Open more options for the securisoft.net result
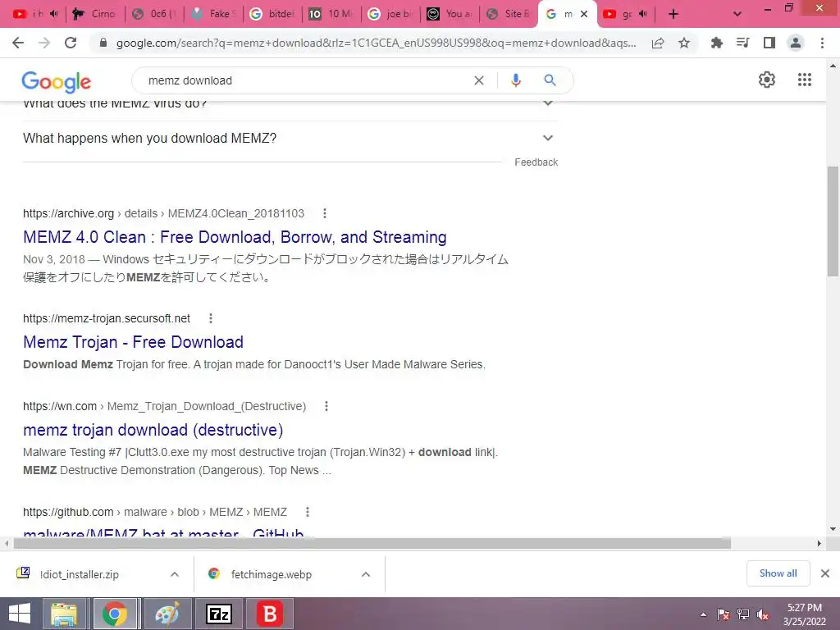840x630 pixels. click(211, 318)
